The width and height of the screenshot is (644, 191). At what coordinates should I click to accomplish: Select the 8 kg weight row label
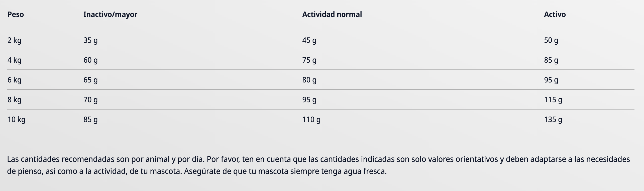click(x=14, y=100)
